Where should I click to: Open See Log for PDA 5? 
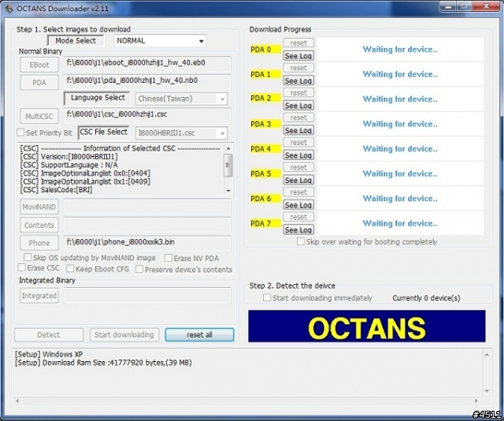(298, 181)
